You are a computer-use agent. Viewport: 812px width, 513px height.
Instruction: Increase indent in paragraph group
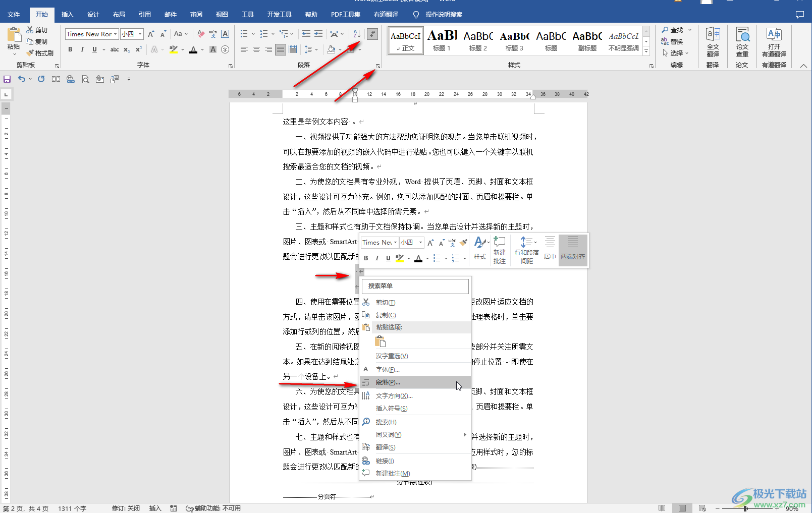click(x=318, y=34)
